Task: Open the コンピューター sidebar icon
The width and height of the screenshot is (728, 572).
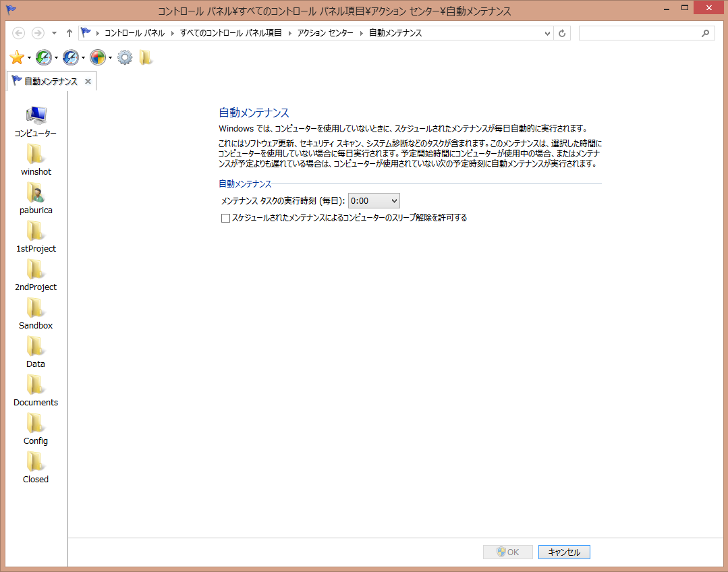Action: (36, 116)
